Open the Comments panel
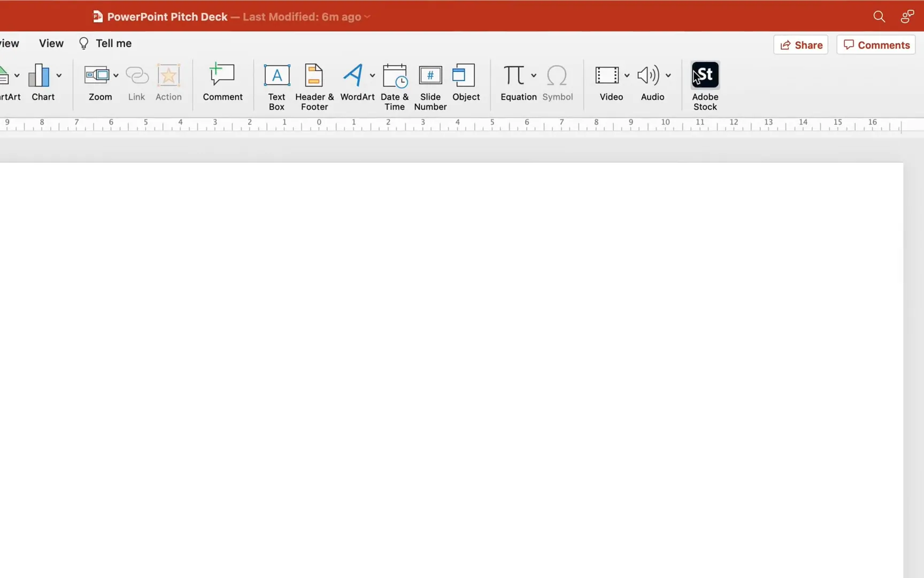Screen dimensions: 924x578 (x=876, y=44)
